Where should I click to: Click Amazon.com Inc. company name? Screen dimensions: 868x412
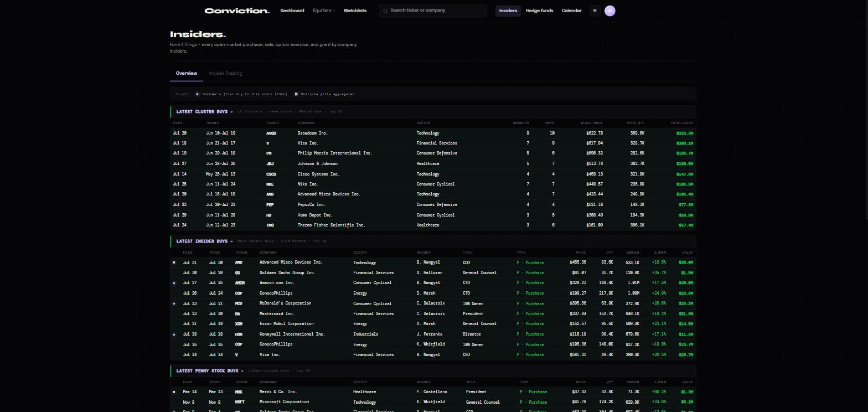277,283
